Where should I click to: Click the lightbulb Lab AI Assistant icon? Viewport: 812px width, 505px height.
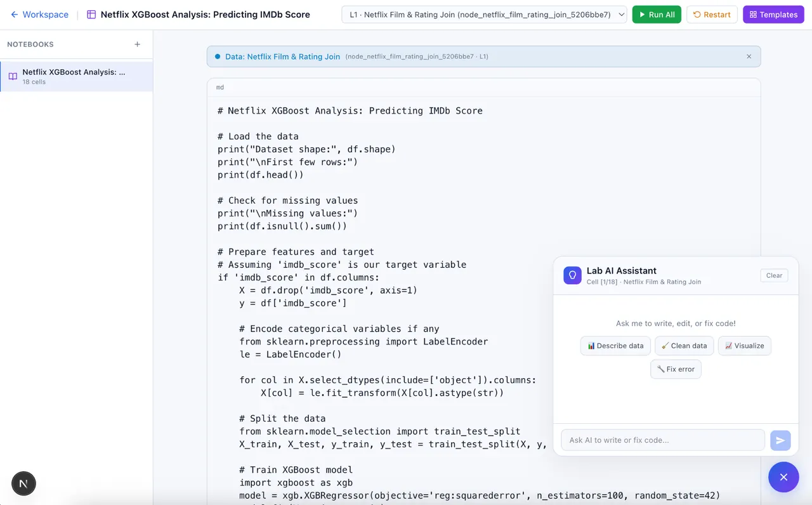(572, 275)
